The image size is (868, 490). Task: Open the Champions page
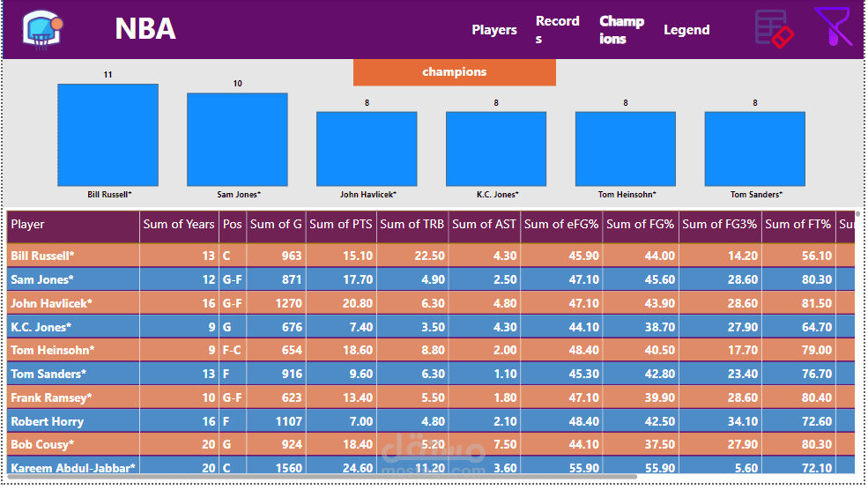tap(621, 30)
